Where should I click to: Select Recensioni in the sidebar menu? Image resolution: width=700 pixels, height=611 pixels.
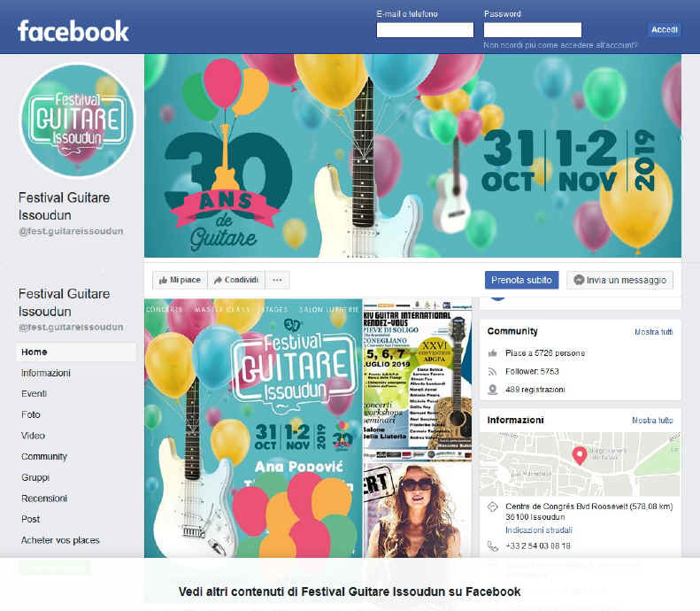point(44,498)
